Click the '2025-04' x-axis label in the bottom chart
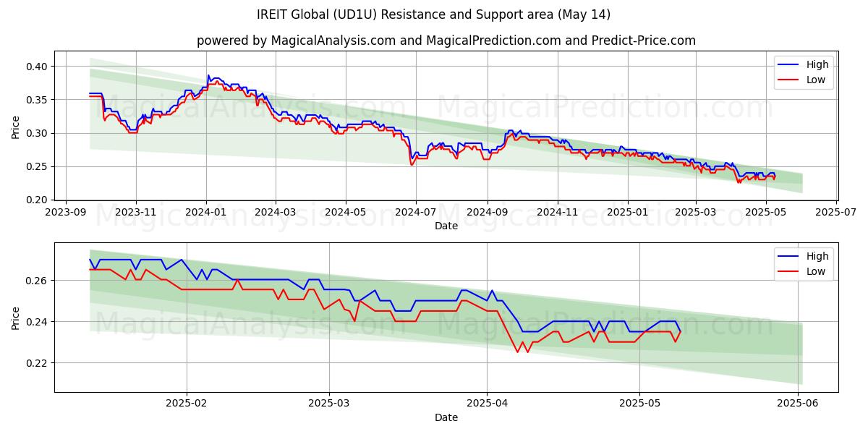868x434 pixels. [487, 404]
